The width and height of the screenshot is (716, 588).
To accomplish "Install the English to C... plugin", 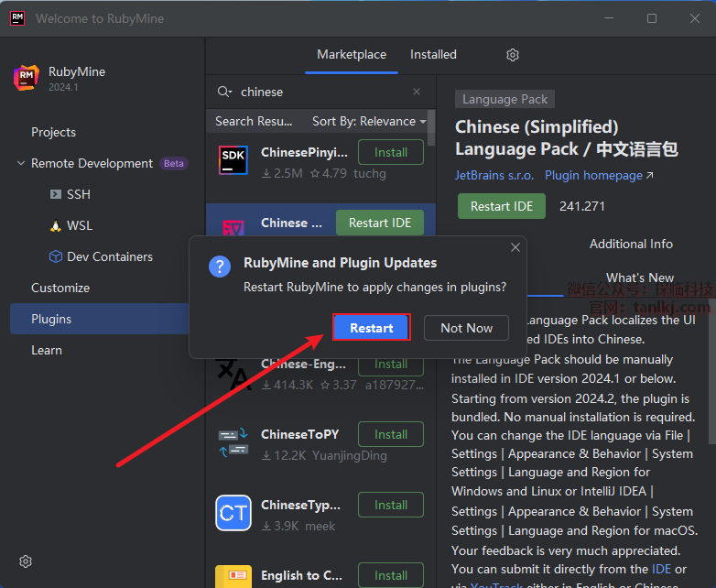I will click(x=391, y=575).
